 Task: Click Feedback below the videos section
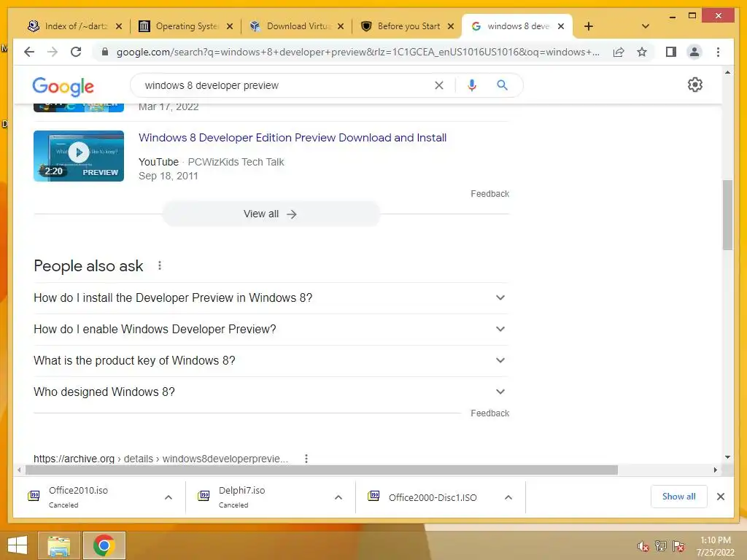(489, 194)
